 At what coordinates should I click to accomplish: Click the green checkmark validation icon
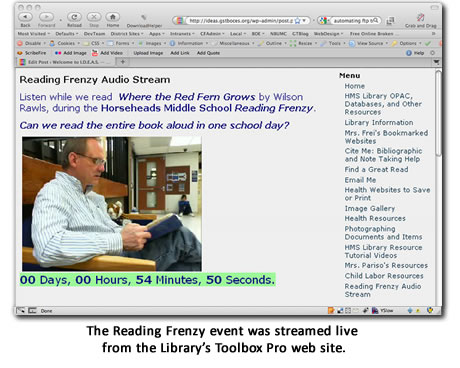(428, 43)
